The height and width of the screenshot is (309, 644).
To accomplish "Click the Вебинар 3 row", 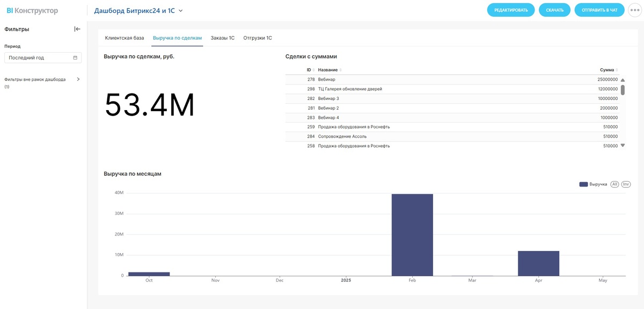I will pos(452,99).
